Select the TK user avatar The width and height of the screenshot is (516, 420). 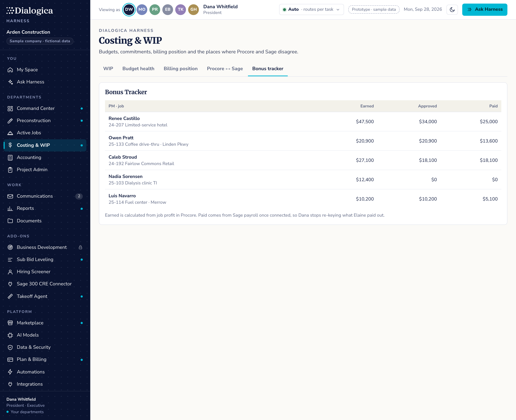[x=180, y=10]
